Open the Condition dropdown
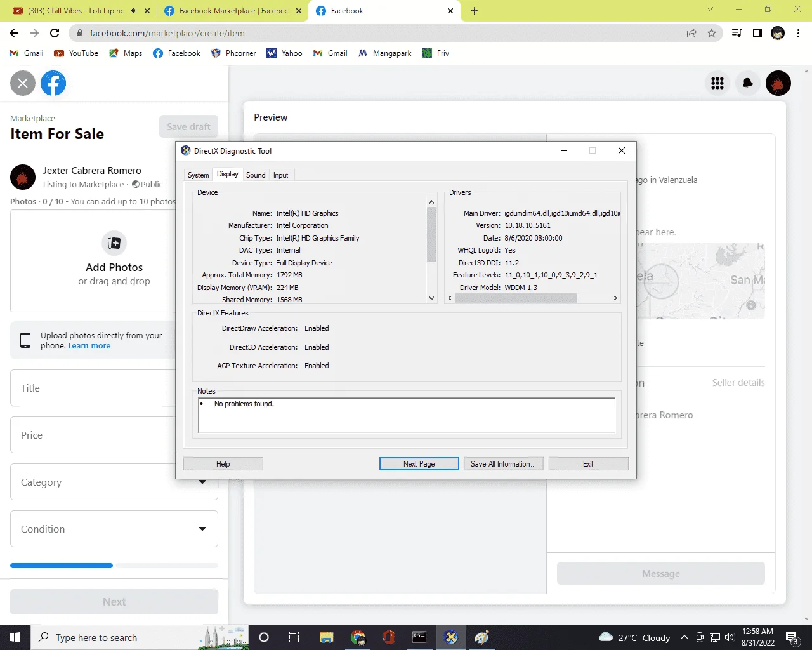This screenshot has height=650, width=812. click(114, 529)
